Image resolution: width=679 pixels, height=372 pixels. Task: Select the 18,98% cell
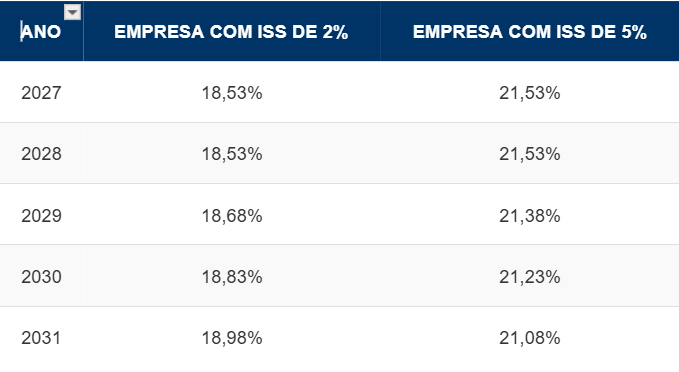coord(232,338)
